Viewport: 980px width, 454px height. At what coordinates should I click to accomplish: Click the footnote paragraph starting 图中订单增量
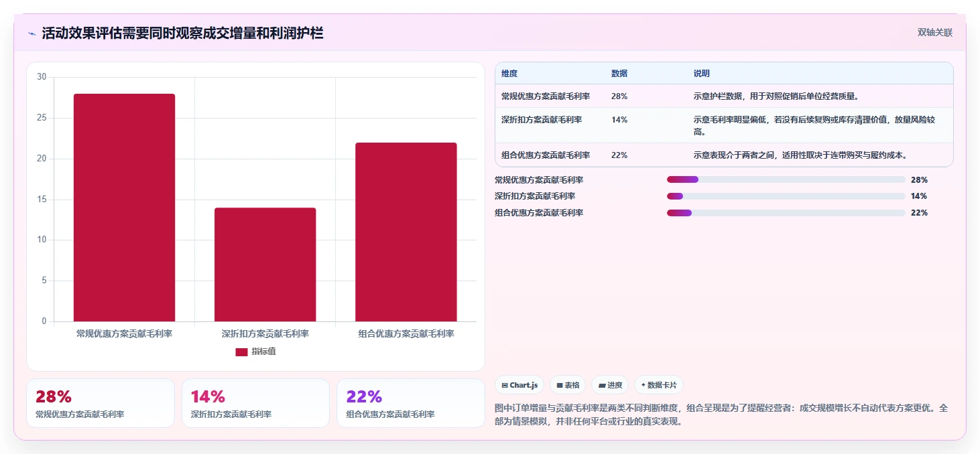[x=721, y=414]
